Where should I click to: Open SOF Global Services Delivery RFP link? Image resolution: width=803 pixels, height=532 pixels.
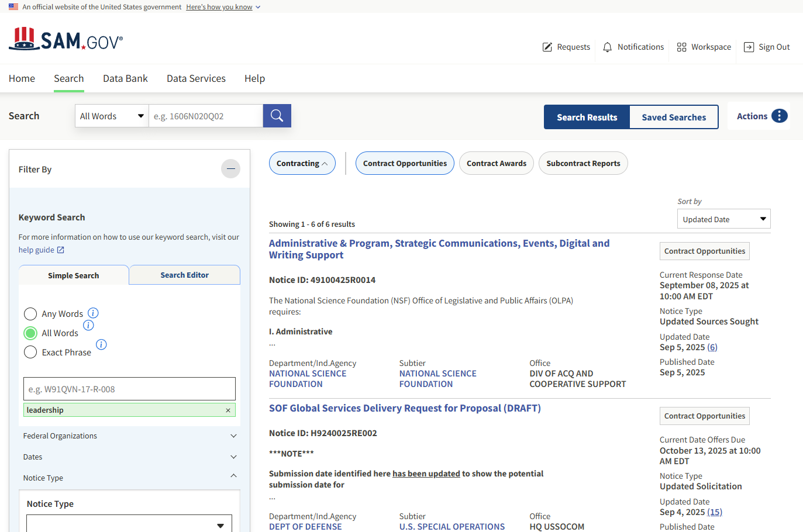pos(405,408)
